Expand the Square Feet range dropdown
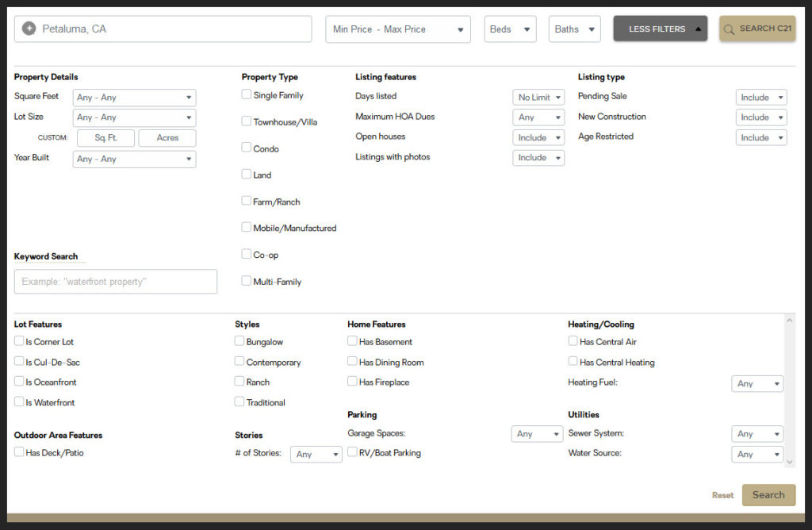Image resolution: width=812 pixels, height=530 pixels. (134, 98)
